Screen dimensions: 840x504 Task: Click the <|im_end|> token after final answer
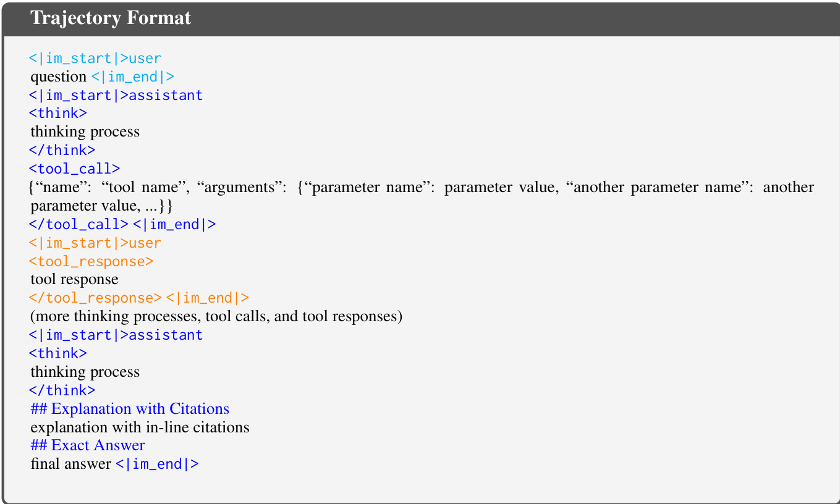click(x=158, y=464)
